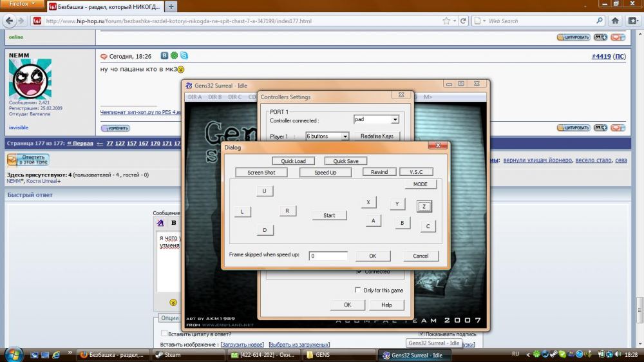The width and height of the screenshot is (644, 362).
Task: Click the Skype icon in NEMM's post
Action: [184, 55]
